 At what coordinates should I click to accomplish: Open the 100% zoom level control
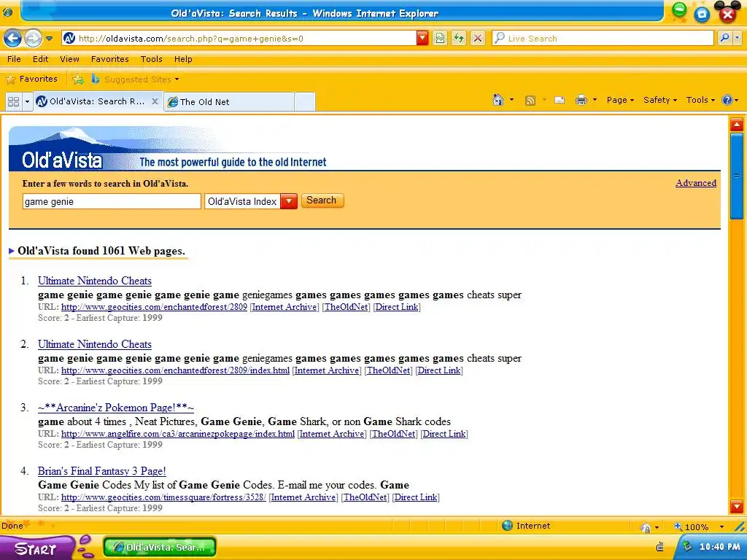click(x=699, y=526)
